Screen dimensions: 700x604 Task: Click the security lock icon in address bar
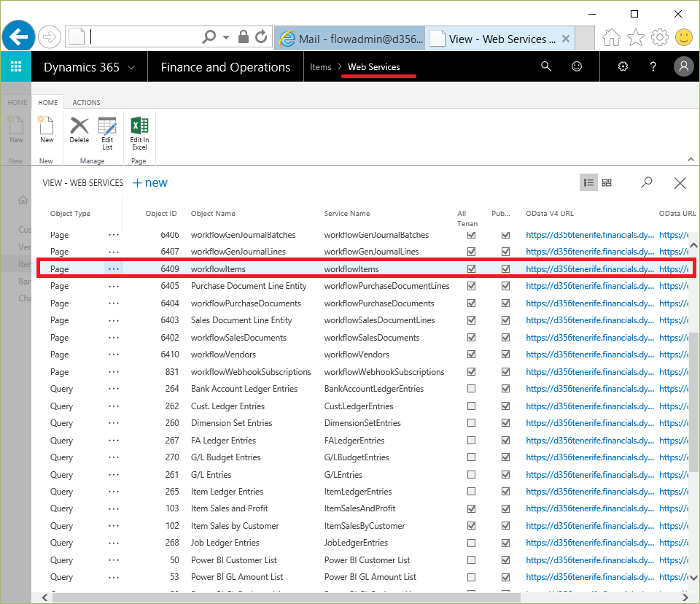coord(244,36)
